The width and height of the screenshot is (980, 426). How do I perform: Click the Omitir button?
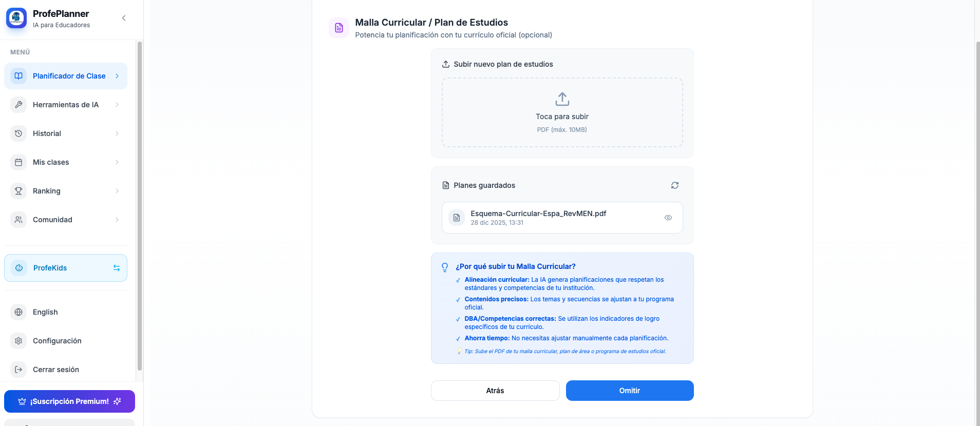[x=629, y=391]
